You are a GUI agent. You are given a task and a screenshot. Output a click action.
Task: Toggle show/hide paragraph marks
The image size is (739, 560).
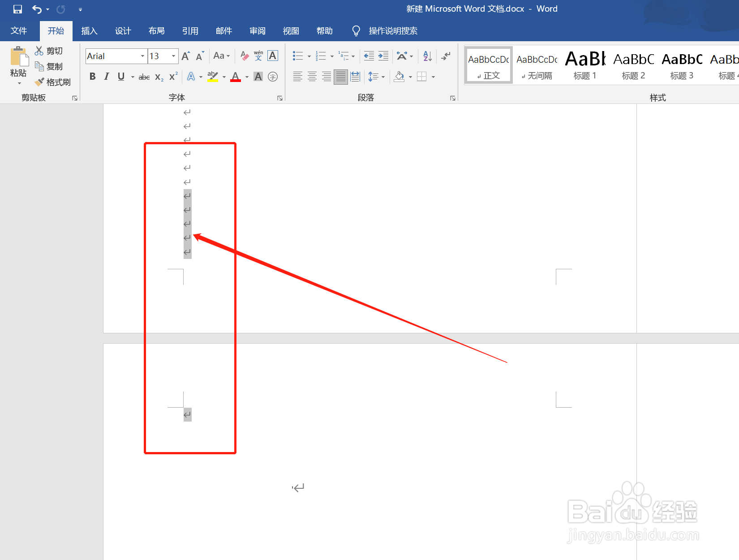point(446,56)
